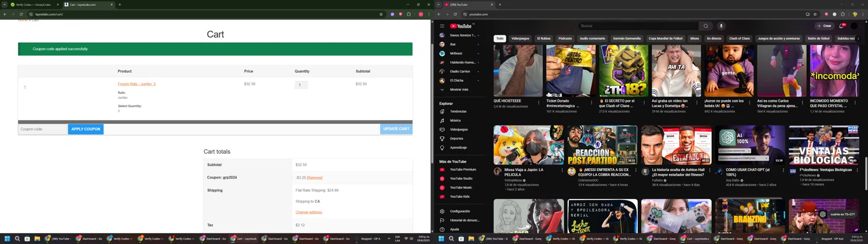Remove the Frozen Rats item from cart

pos(25,87)
